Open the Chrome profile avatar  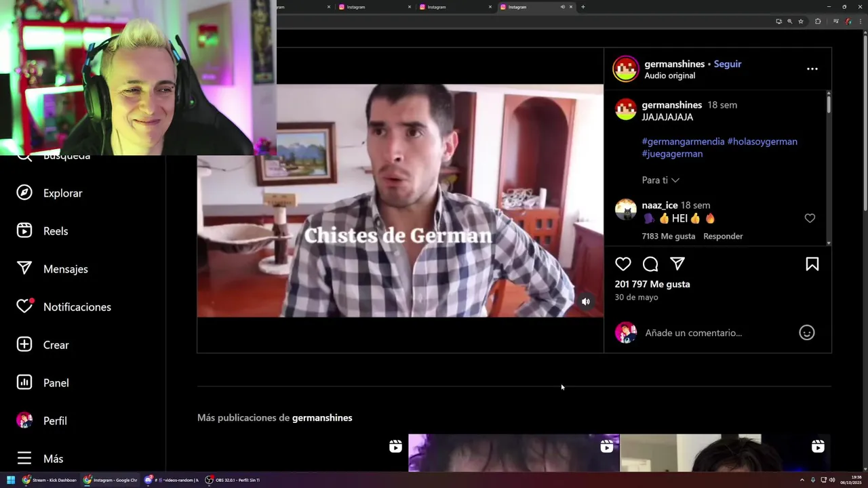click(848, 21)
